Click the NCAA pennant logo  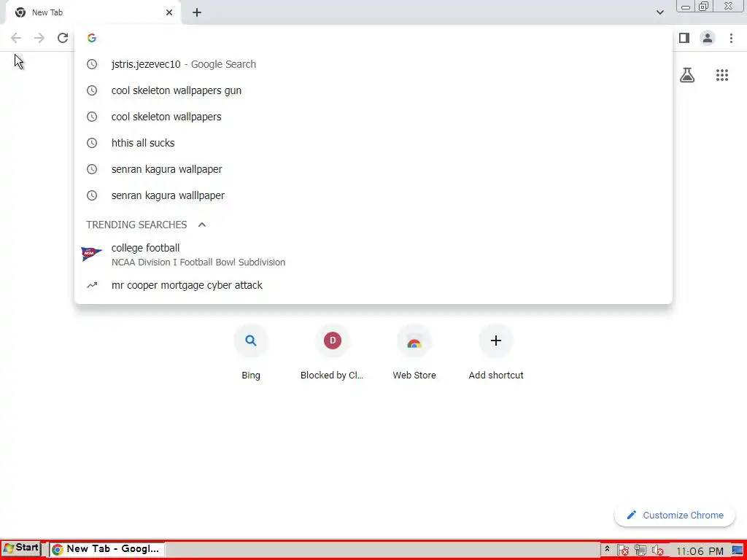coord(91,254)
